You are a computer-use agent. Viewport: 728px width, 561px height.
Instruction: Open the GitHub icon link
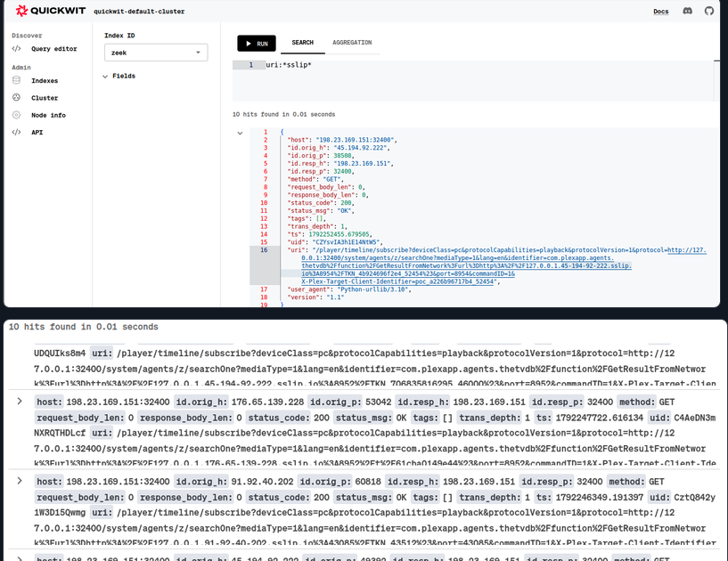(x=709, y=11)
